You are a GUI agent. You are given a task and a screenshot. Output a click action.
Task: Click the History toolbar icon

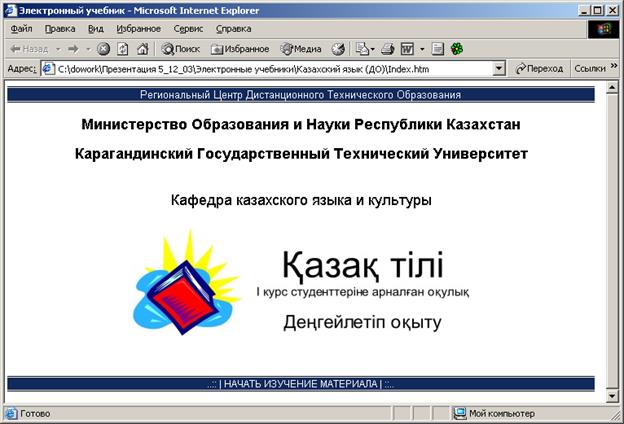pyautogui.click(x=338, y=48)
